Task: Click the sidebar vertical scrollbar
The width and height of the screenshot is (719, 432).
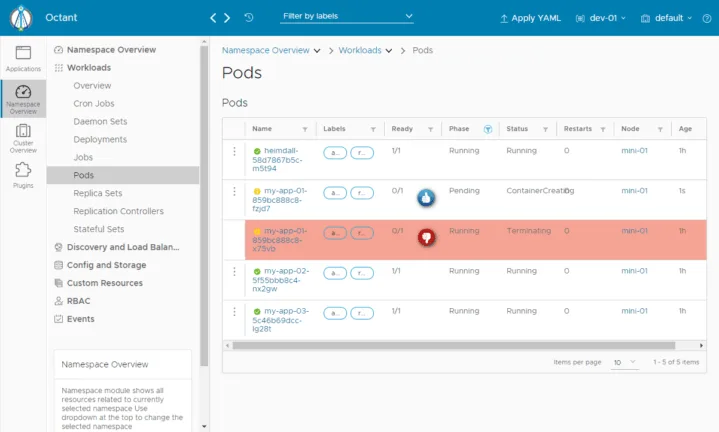Action: click(x=204, y=205)
